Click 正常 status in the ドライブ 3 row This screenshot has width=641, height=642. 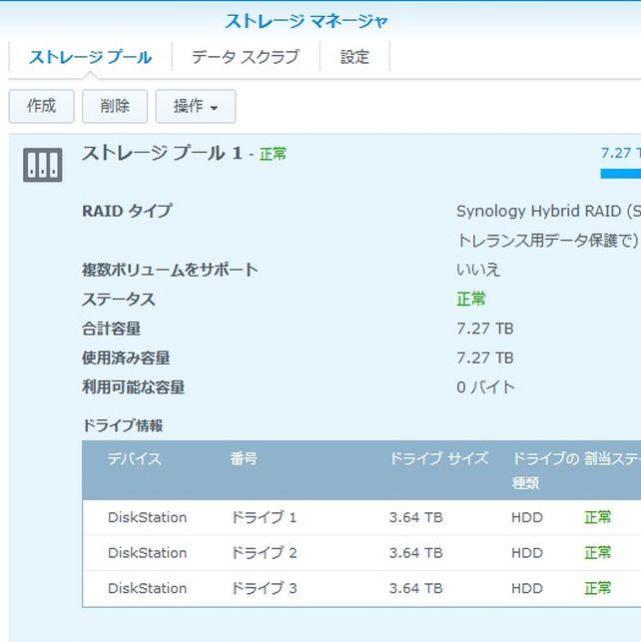click(598, 589)
